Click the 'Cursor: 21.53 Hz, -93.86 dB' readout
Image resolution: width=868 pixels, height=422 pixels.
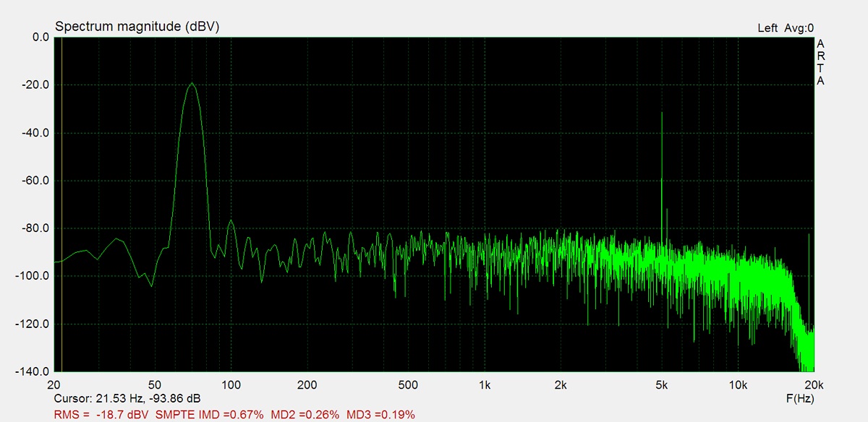(x=127, y=399)
